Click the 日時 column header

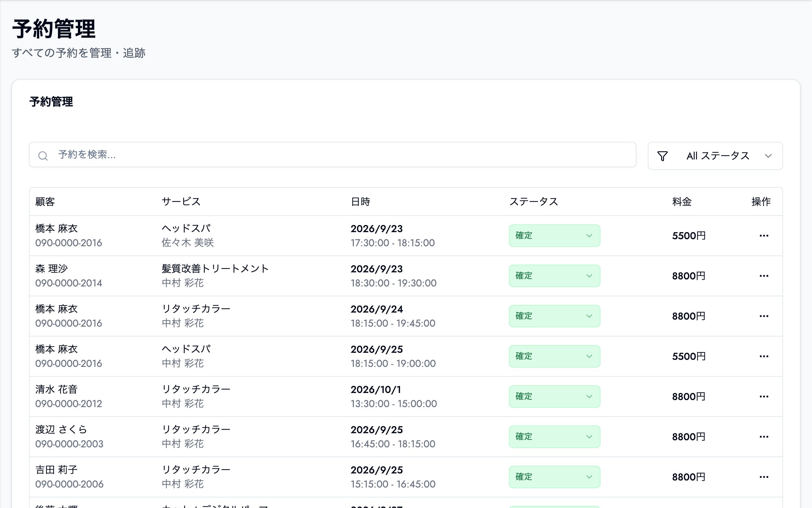coord(360,202)
